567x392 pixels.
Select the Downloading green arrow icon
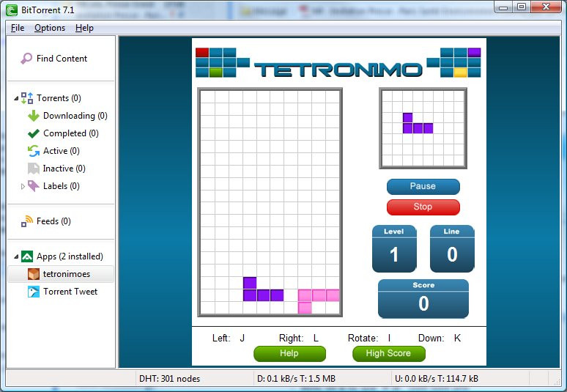[x=34, y=116]
